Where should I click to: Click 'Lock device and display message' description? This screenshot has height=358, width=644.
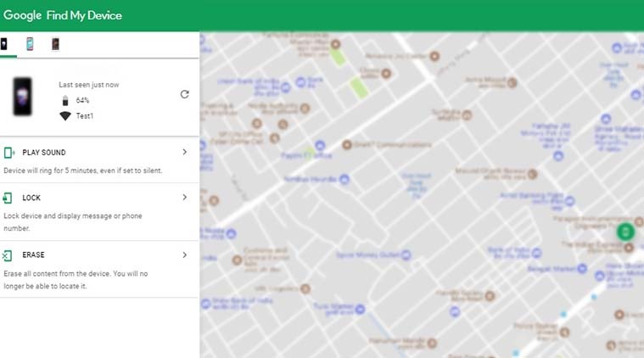click(73, 221)
